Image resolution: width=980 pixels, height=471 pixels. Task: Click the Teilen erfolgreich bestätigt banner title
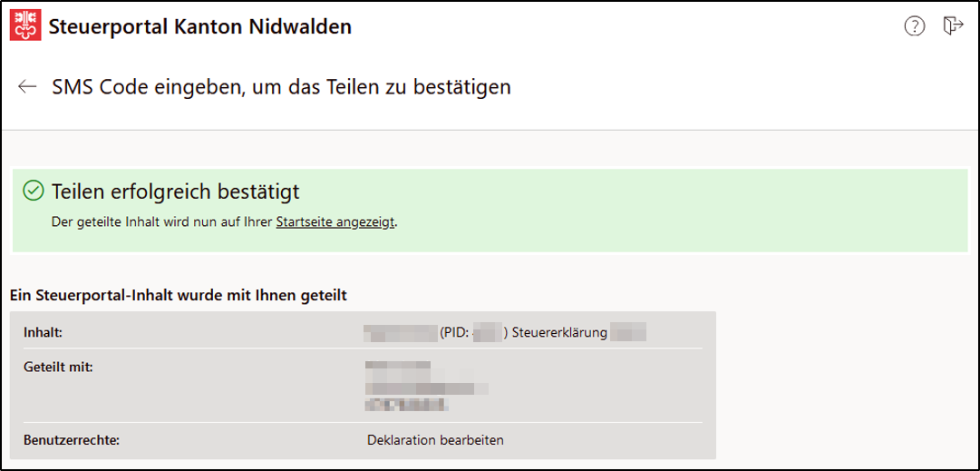pos(176,191)
